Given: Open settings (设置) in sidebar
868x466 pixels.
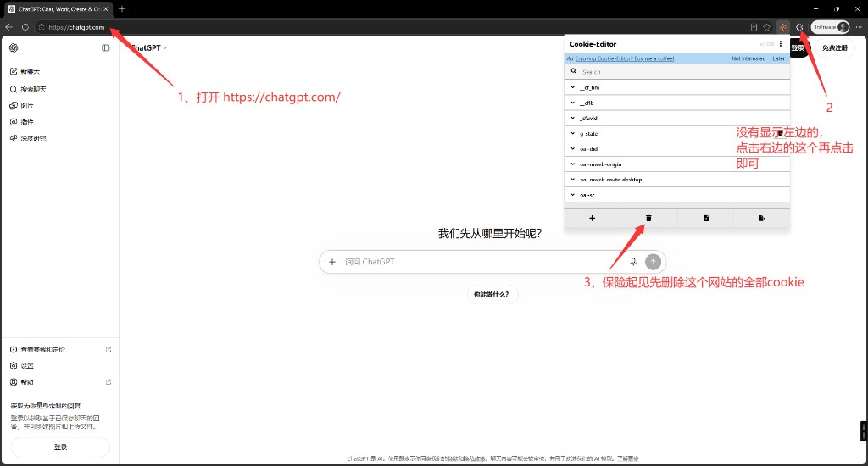Looking at the screenshot, I should click(60, 366).
